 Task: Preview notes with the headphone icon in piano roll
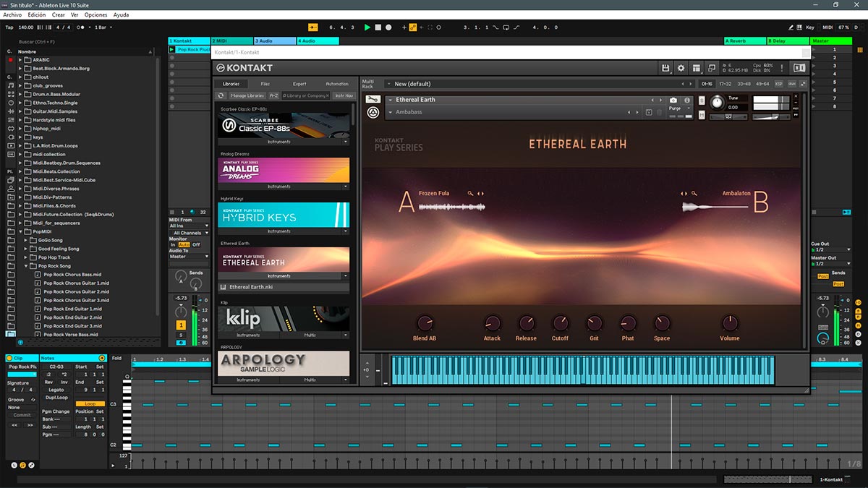point(127,377)
